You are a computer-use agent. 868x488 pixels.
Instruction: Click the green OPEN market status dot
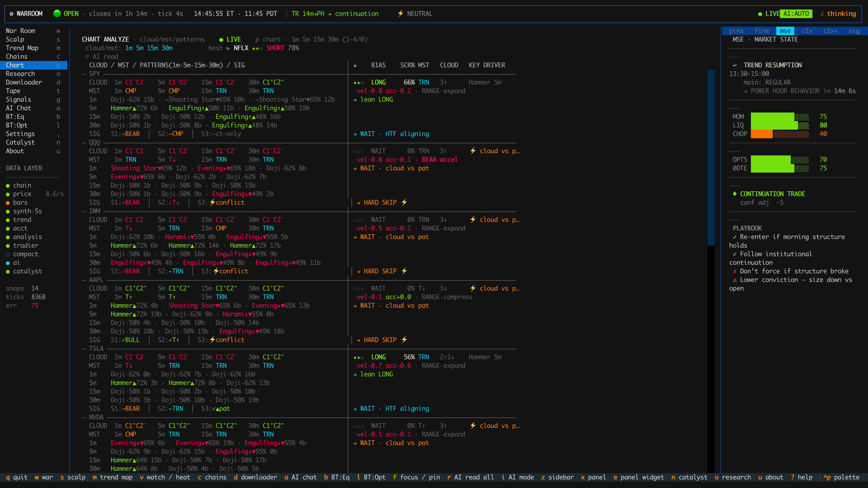point(57,14)
